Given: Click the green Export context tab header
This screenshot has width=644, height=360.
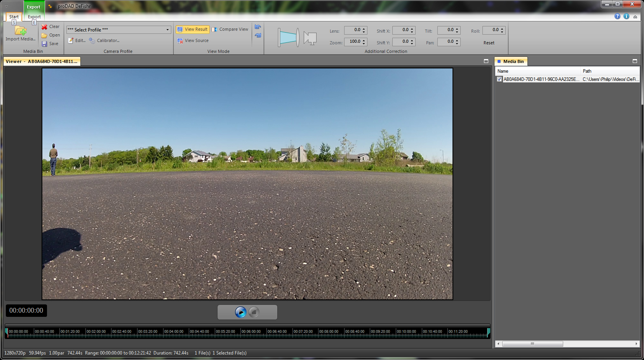Looking at the screenshot, I should point(33,7).
